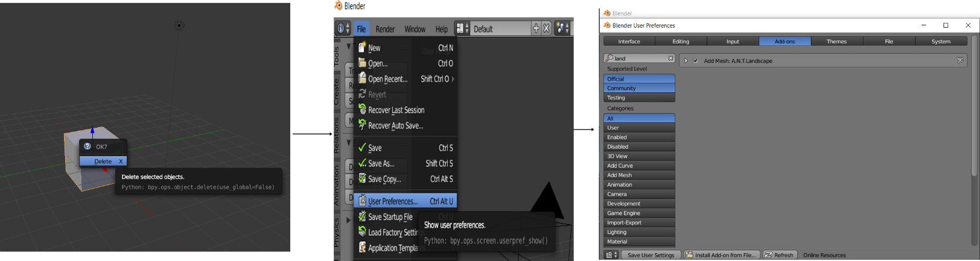
Task: Click the Save Copy icon in File menu
Action: tap(362, 178)
